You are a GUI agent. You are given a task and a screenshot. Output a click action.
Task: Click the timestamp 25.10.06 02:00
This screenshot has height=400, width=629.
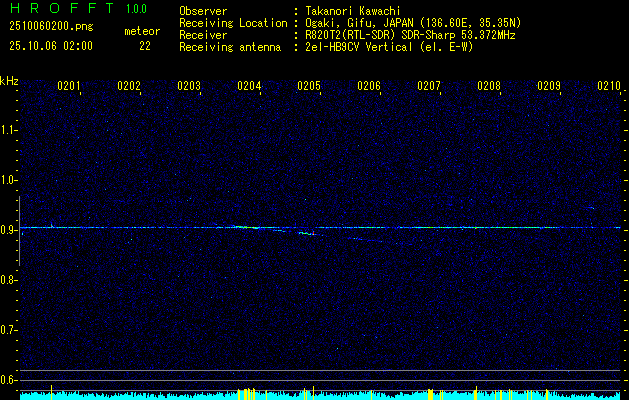pos(51,46)
